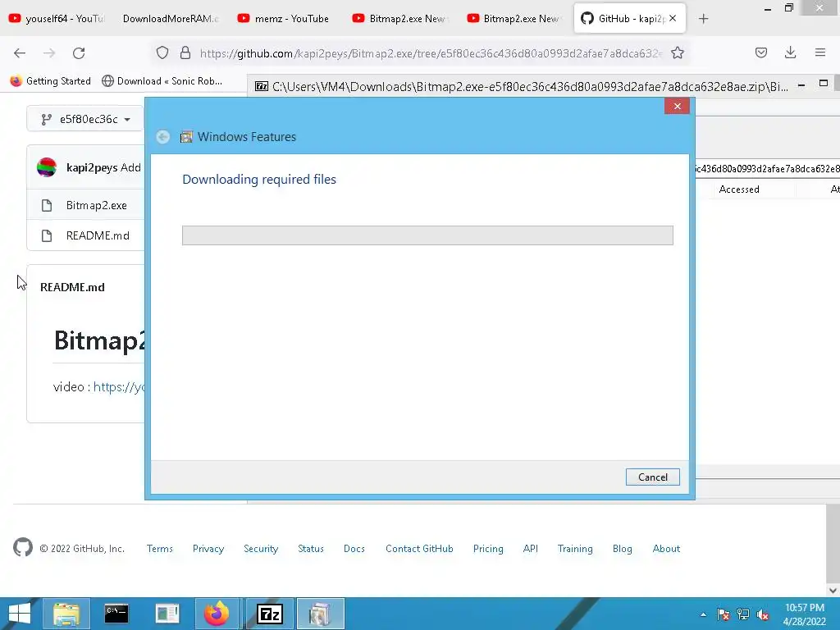This screenshot has height=630, width=840.
Task: Open the taskbar document viewer icon
Action: 167,614
